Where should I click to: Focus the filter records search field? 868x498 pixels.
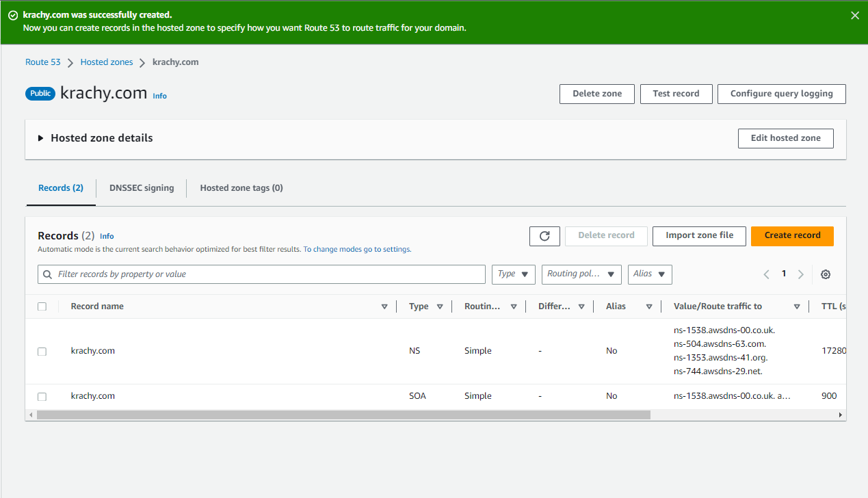pos(261,274)
